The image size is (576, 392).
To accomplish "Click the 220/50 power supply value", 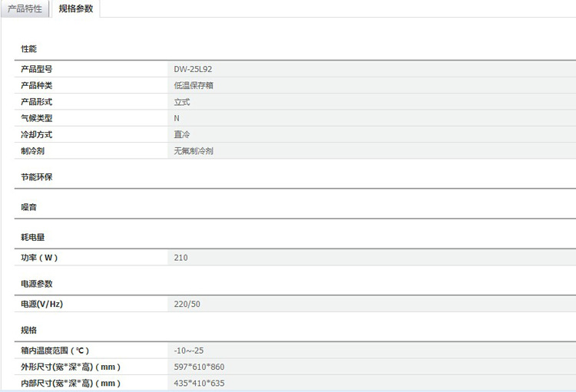I will (187, 305).
